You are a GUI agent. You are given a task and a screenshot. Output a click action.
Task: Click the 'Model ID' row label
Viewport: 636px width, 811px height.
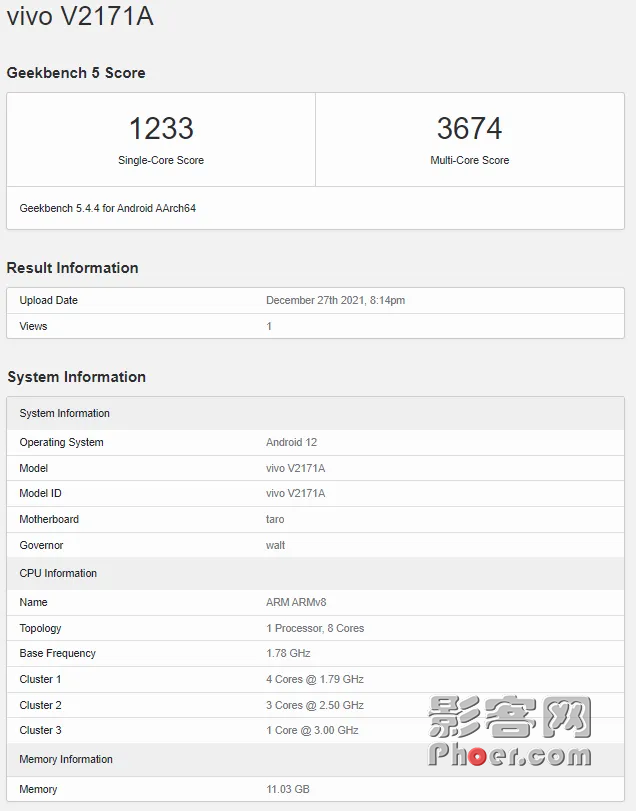[40, 493]
